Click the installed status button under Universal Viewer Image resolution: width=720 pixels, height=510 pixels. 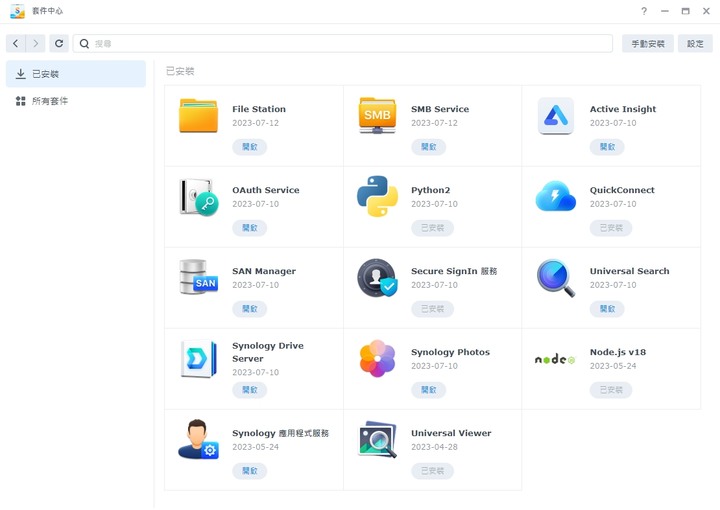433,471
